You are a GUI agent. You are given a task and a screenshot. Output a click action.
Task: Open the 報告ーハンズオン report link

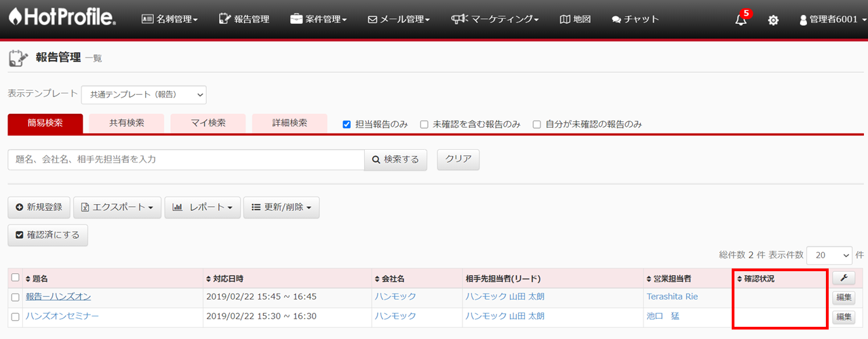coord(58,296)
